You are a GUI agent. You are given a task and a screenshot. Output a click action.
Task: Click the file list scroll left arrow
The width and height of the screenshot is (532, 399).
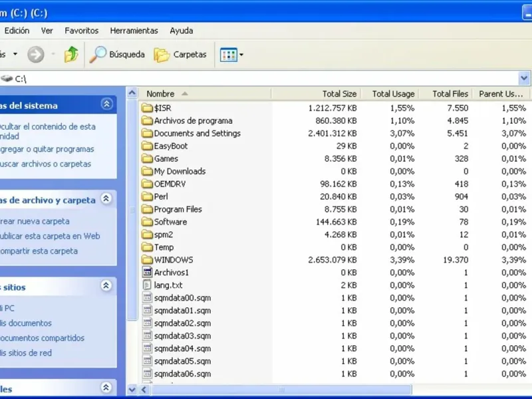(144, 390)
